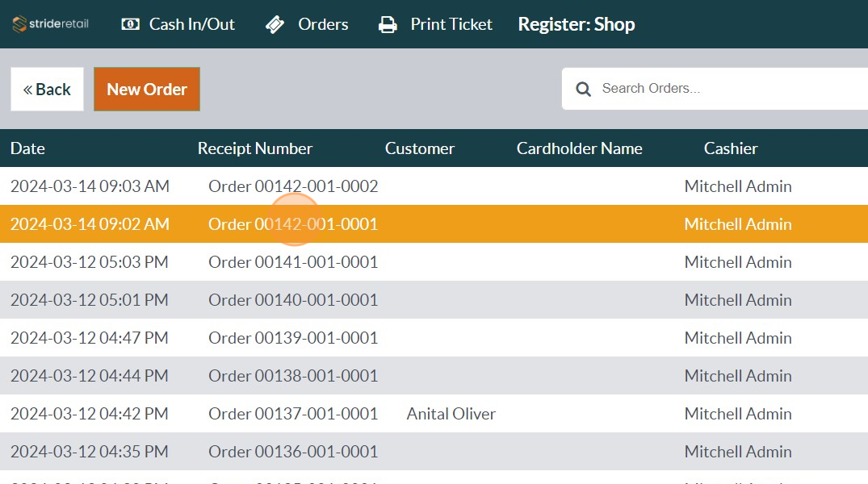868x484 pixels.
Task: Focus the Search Orders field
Action: [x=715, y=89]
